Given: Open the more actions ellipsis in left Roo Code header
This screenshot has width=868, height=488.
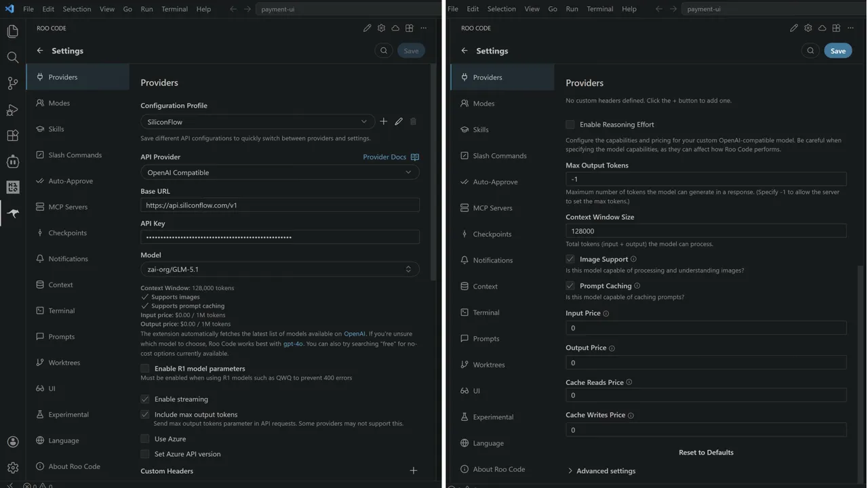Looking at the screenshot, I should (x=424, y=28).
